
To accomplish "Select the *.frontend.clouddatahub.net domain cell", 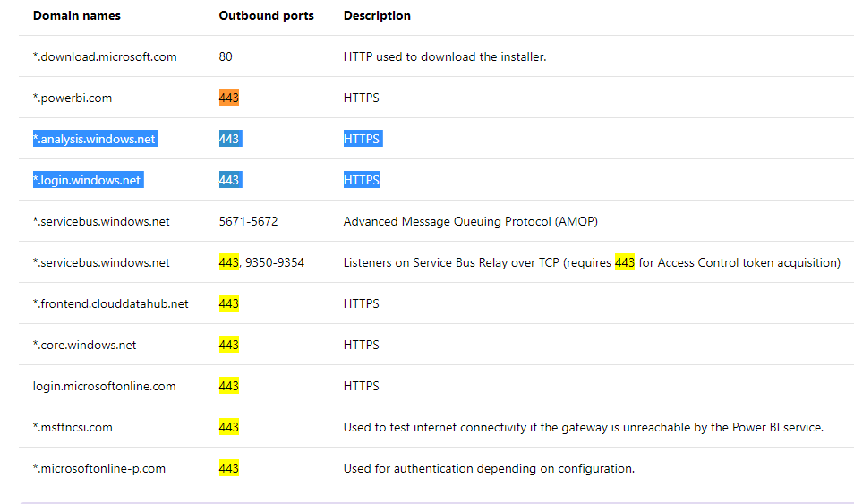I will (111, 303).
